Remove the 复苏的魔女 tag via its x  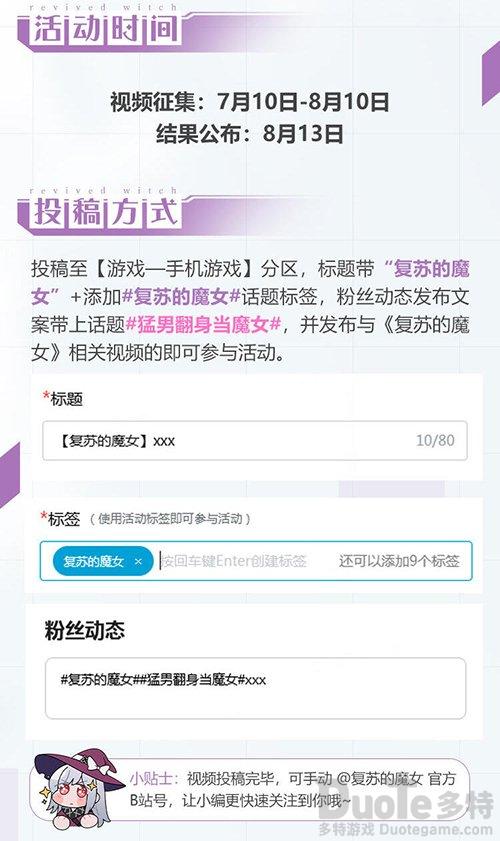[x=138, y=562]
